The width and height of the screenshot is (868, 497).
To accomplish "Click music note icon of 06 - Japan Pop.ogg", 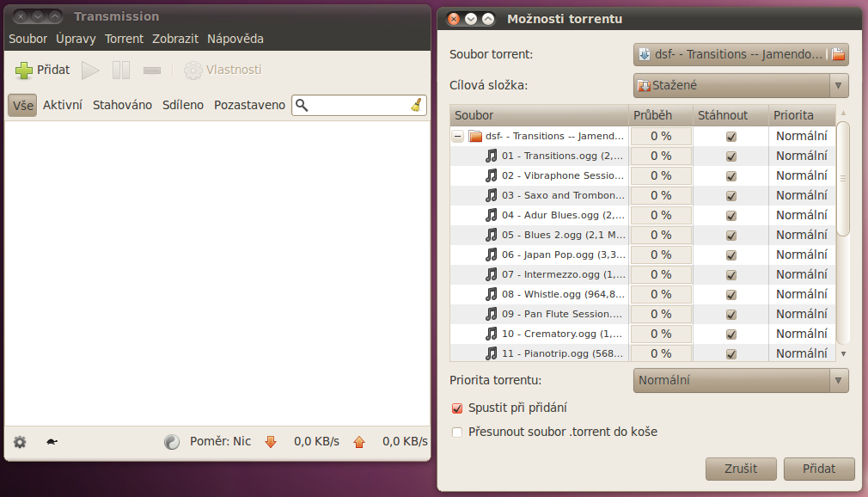I will 491,255.
